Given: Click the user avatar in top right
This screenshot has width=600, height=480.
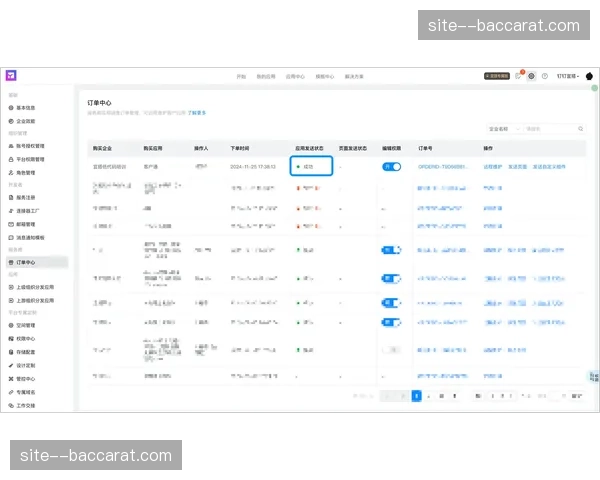Looking at the screenshot, I should coord(589,75).
